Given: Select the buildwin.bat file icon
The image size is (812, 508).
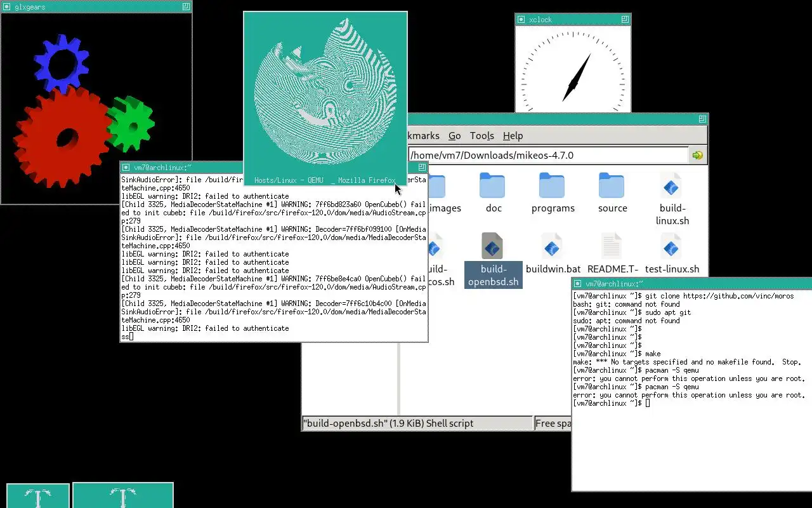Looking at the screenshot, I should coord(552,246).
